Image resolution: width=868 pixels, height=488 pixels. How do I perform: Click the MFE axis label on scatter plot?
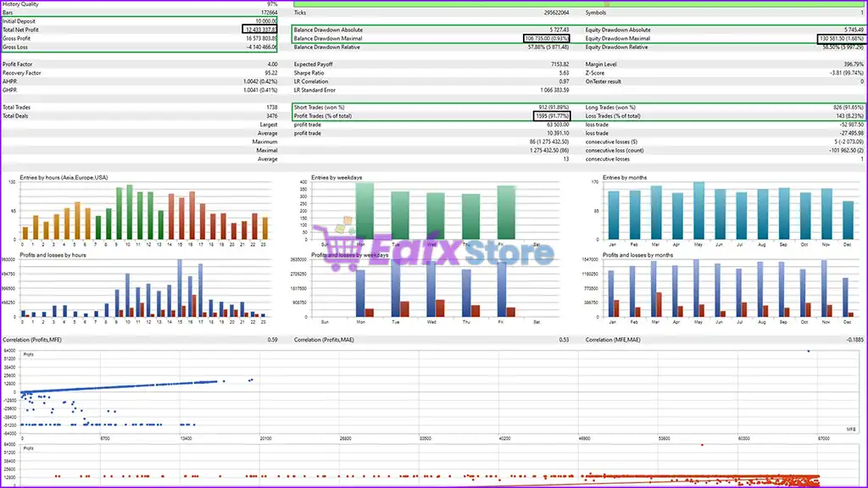pyautogui.click(x=851, y=430)
